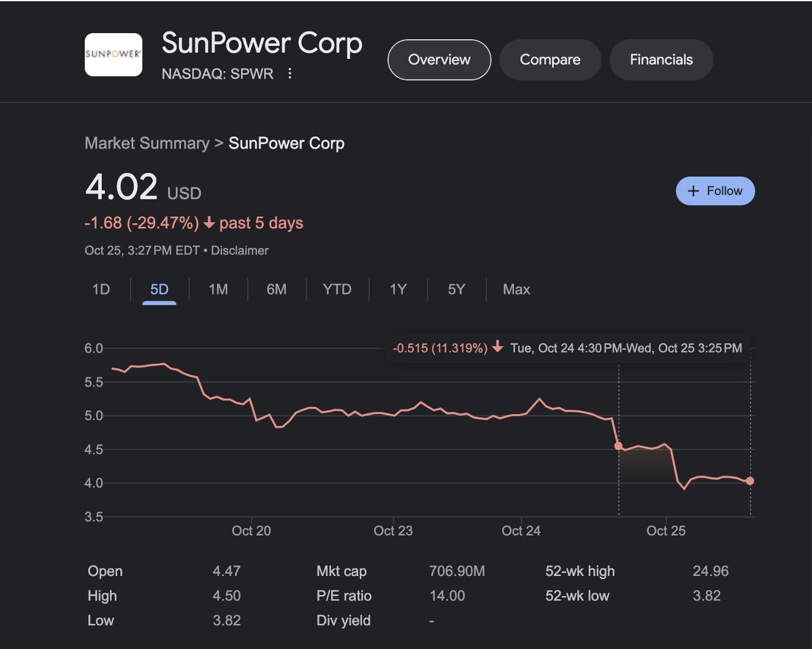Click the SunPower logo thumbnail
812x649 pixels.
point(113,55)
